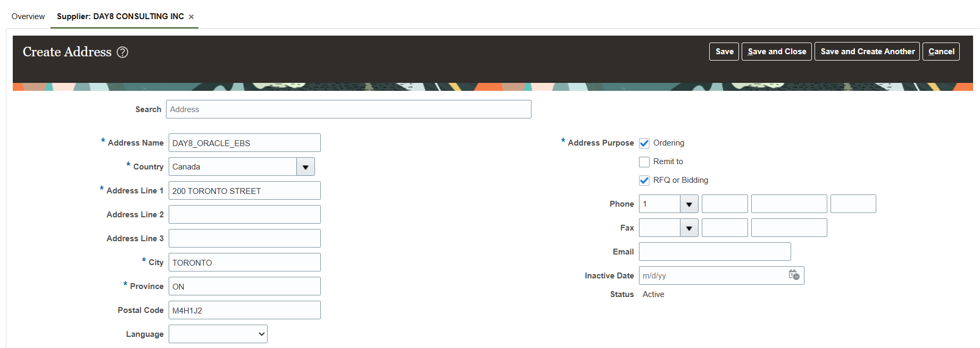The width and height of the screenshot is (980, 348).
Task: Open the Language select box
Action: [218, 334]
